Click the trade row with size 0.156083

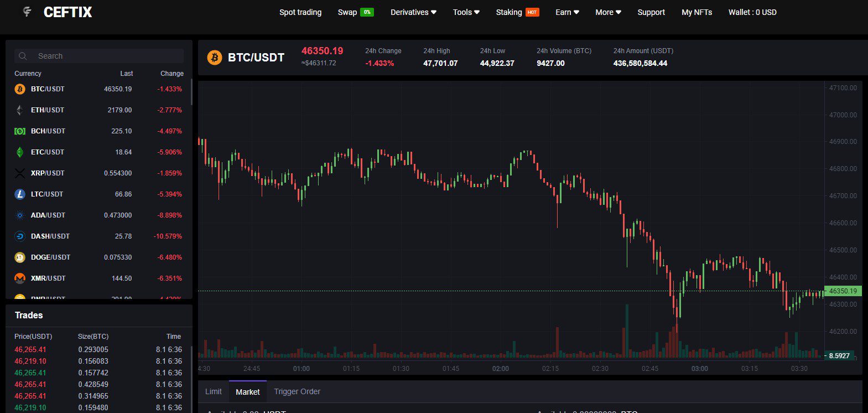pyautogui.click(x=98, y=361)
